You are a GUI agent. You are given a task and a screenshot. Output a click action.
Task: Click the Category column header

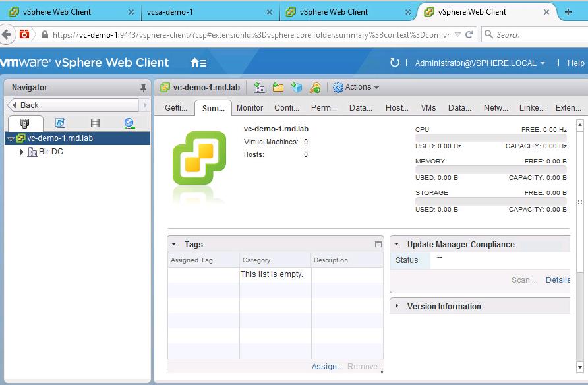click(x=276, y=260)
